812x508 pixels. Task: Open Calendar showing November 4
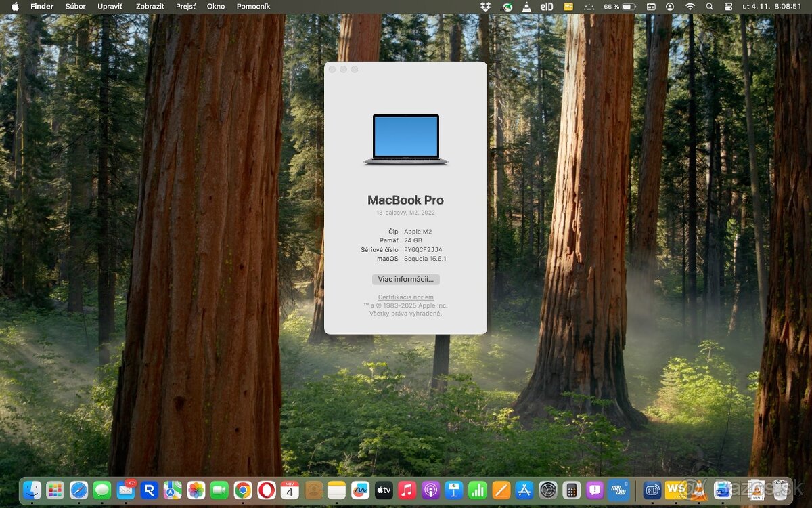[290, 490]
